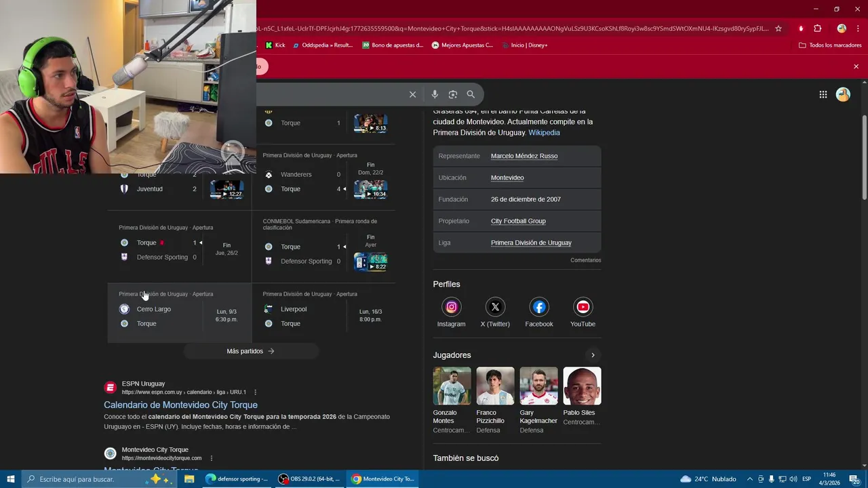The height and width of the screenshot is (488, 868).
Task: Clear the search box with the X
Action: click(x=412, y=94)
